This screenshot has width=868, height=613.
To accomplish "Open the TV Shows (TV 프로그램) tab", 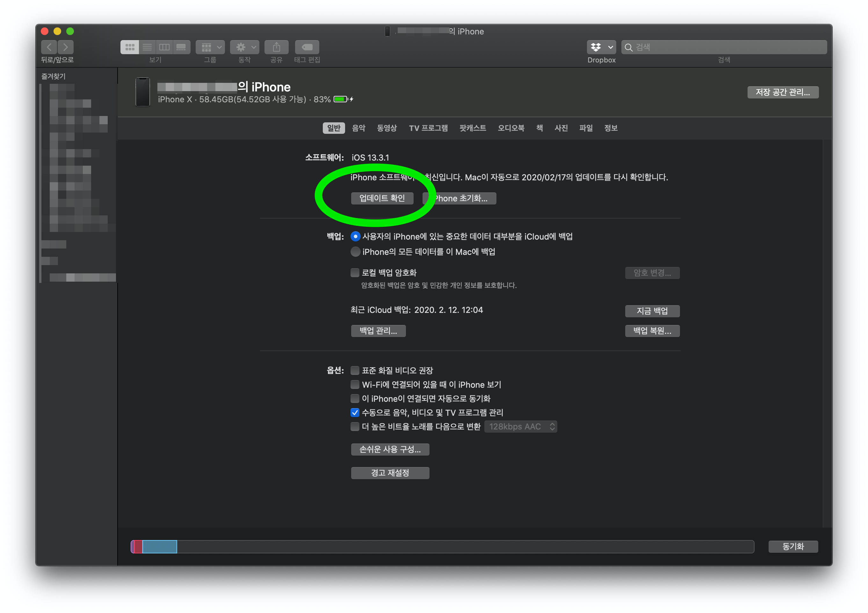I will point(428,128).
